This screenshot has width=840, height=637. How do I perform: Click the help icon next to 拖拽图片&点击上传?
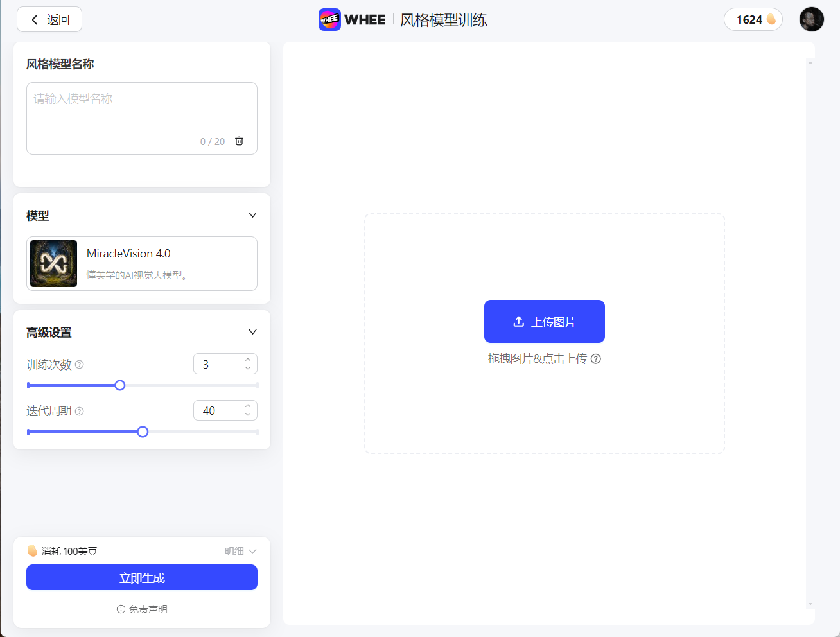[596, 359]
